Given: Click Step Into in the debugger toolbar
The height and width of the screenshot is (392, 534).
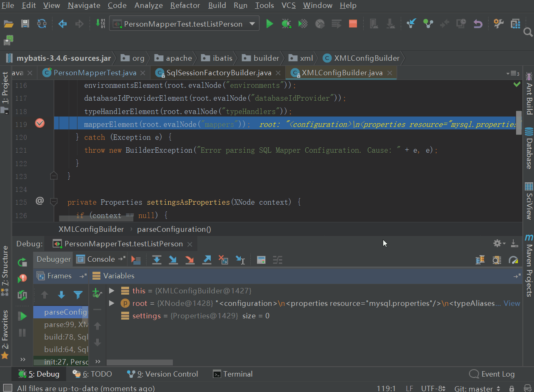Looking at the screenshot, I should 173,260.
